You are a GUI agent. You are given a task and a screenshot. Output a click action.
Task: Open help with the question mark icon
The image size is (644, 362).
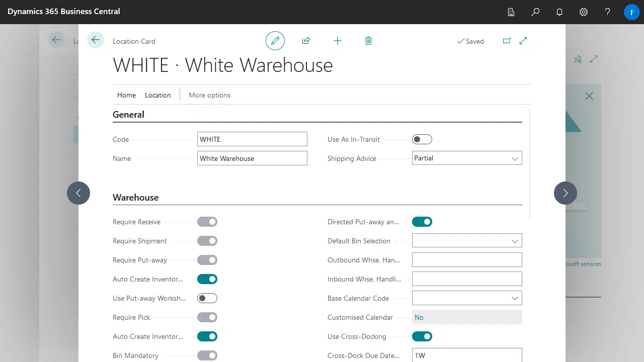pos(607,12)
